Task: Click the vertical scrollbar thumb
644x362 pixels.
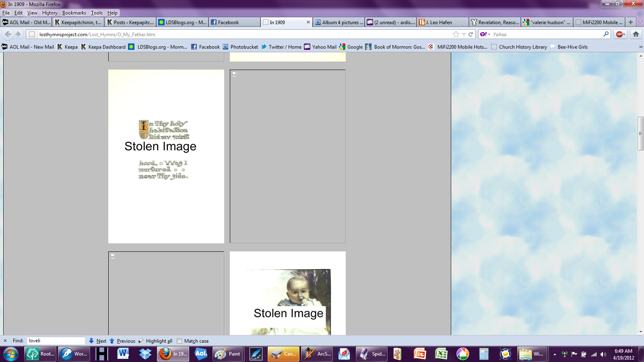Action: point(640,133)
